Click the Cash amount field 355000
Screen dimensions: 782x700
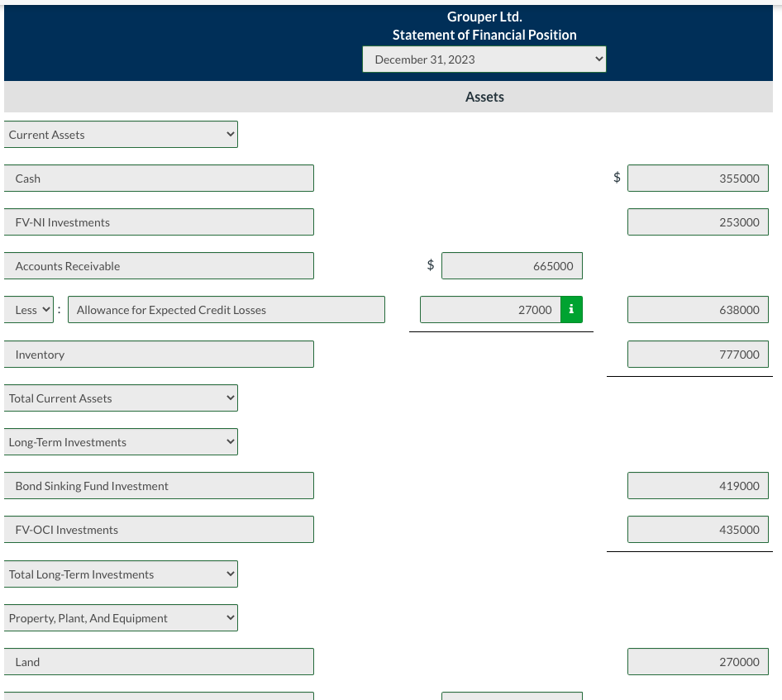click(698, 178)
